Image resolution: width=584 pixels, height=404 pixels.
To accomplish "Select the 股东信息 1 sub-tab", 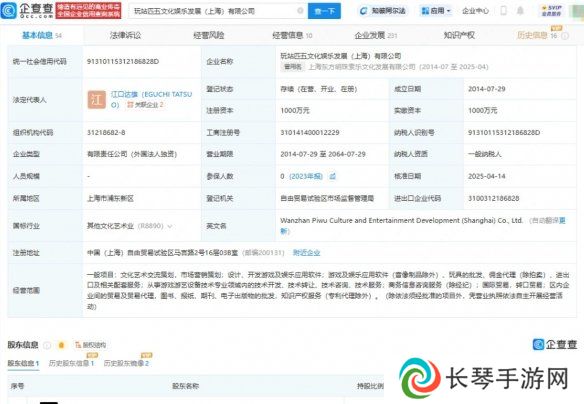I will point(23,363).
